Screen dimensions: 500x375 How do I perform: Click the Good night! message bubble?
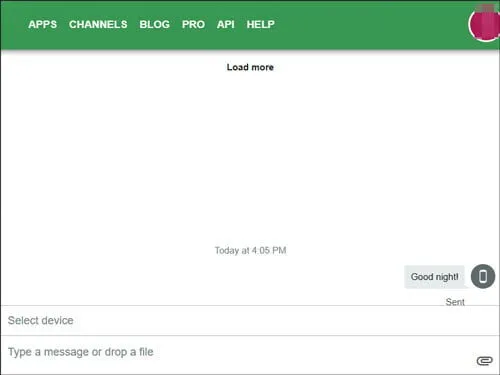pyautogui.click(x=434, y=277)
